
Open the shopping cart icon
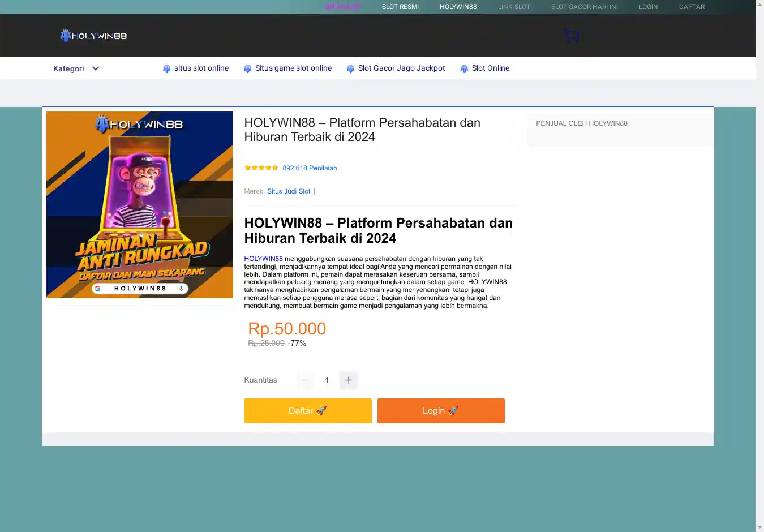(x=571, y=36)
